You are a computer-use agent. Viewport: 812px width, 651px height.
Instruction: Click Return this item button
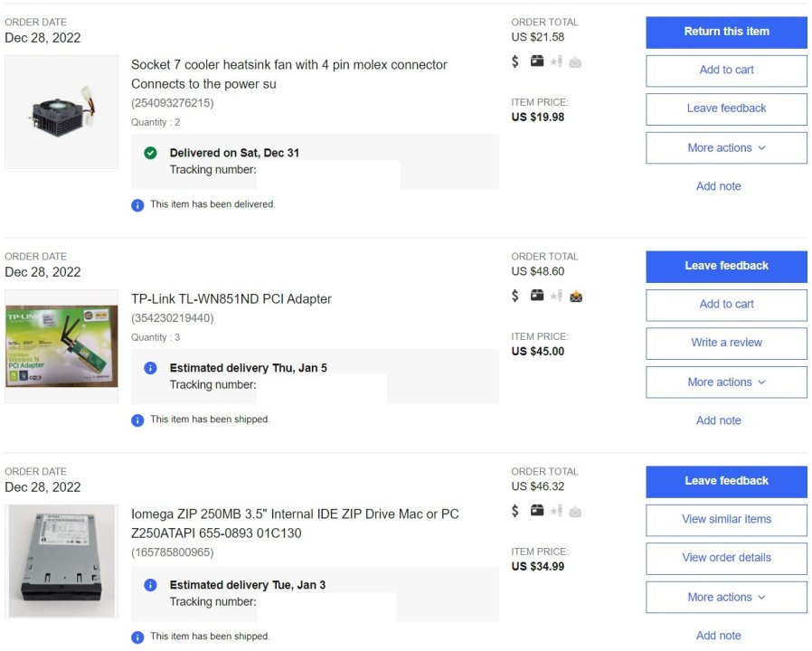(726, 32)
